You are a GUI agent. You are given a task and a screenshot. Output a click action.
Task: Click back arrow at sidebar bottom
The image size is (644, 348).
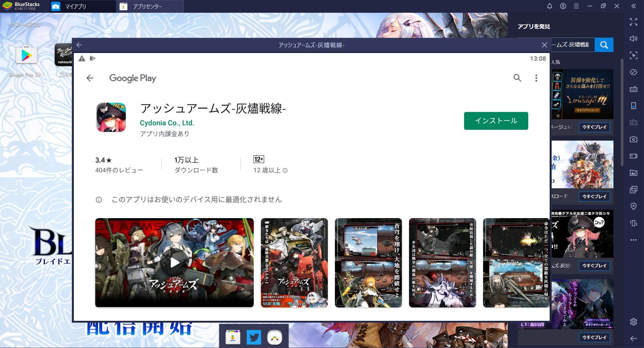(634, 339)
